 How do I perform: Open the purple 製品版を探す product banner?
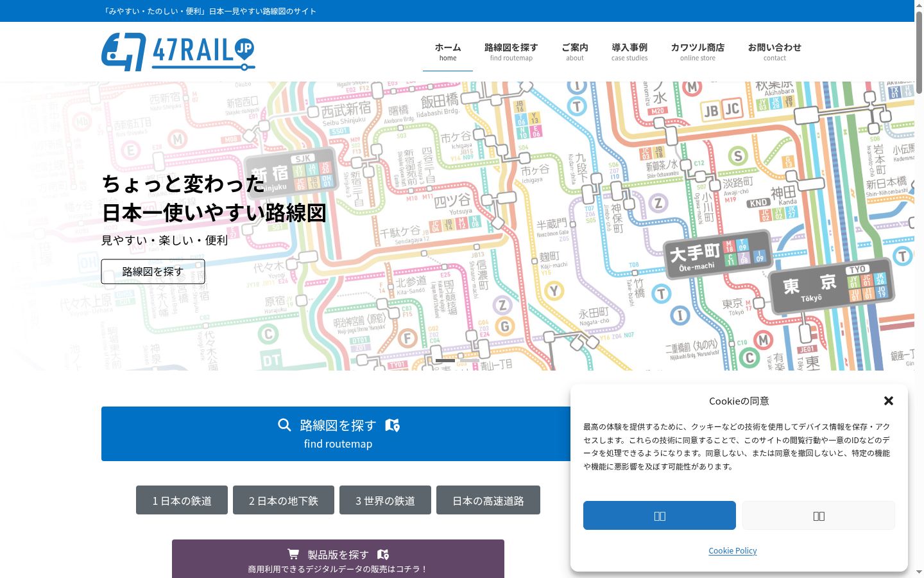[338, 559]
